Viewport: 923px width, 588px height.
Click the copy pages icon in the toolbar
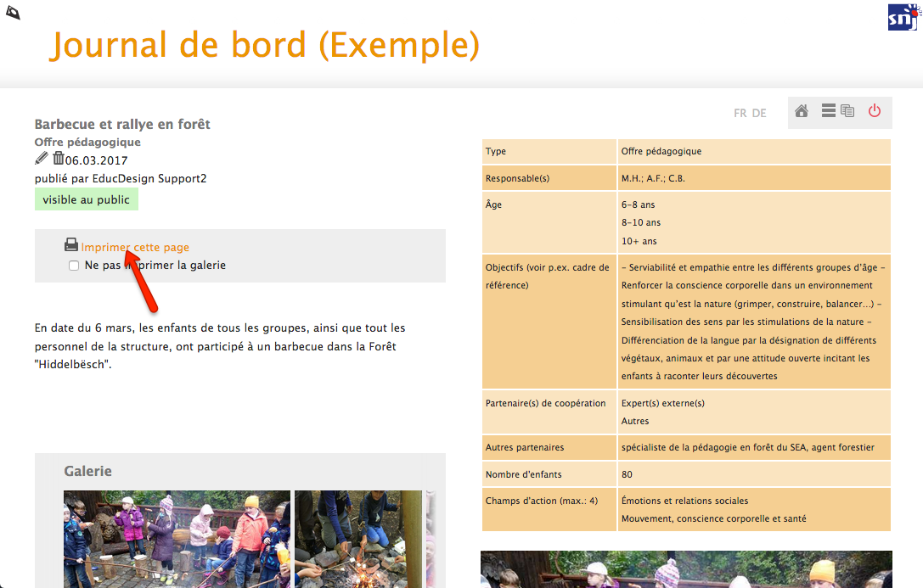pyautogui.click(x=847, y=111)
